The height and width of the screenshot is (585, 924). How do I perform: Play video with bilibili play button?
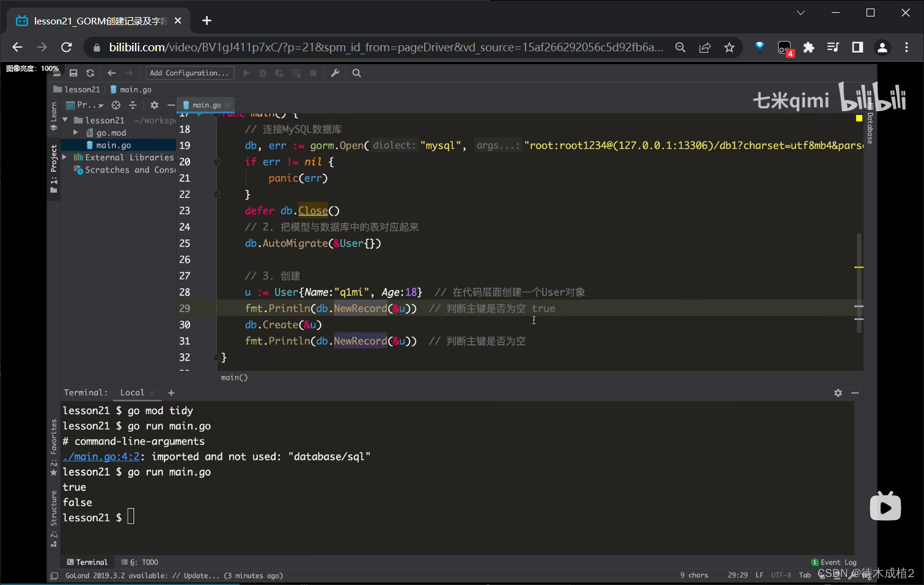tap(886, 507)
